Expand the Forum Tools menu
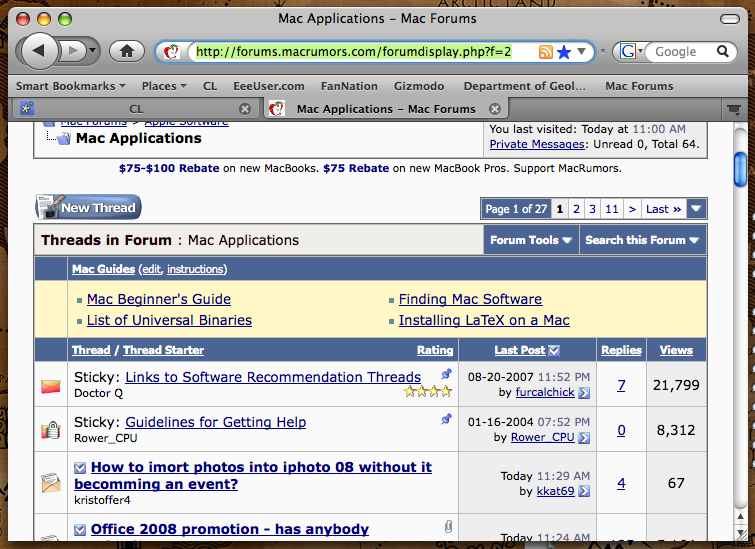The image size is (755, 549). click(x=531, y=240)
